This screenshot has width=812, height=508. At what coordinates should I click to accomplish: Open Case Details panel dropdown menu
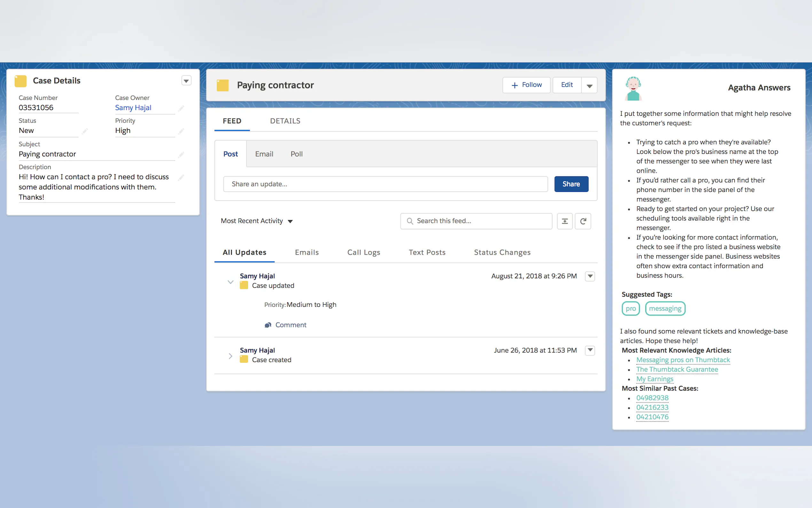[x=186, y=81]
